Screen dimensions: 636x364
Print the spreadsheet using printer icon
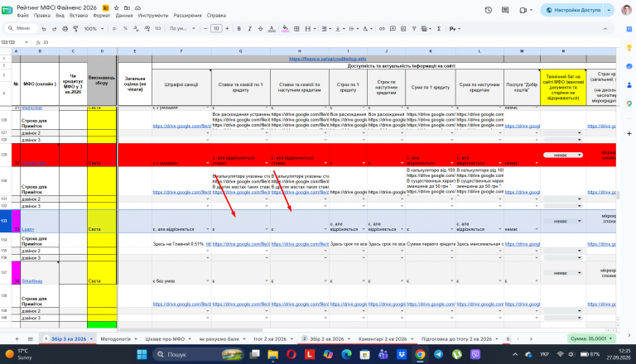(65, 29)
